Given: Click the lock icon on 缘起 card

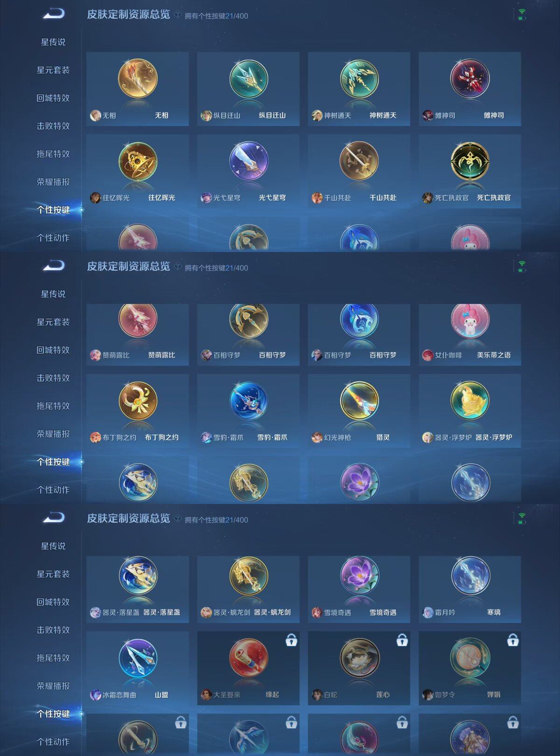Looking at the screenshot, I should click(x=291, y=640).
